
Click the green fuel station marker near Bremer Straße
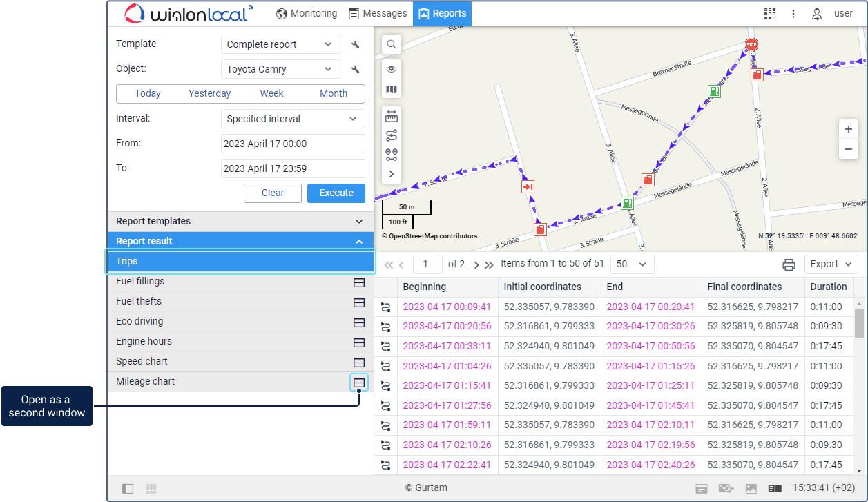(714, 91)
